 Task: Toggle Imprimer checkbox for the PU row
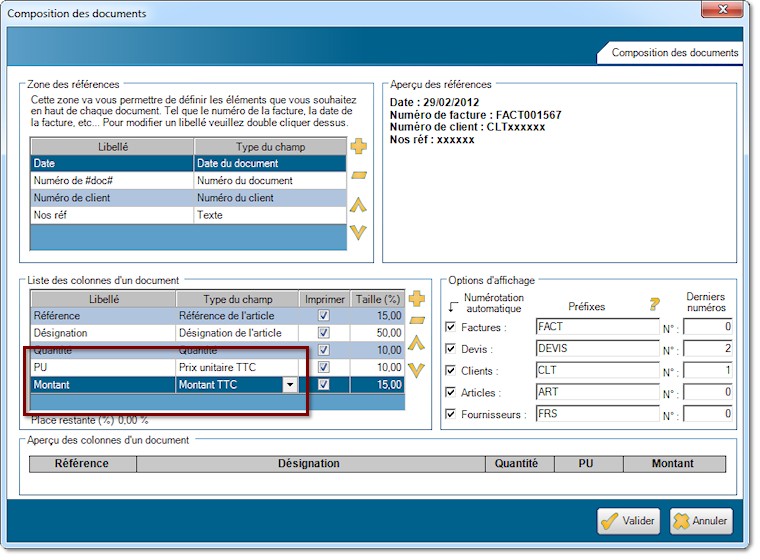click(323, 367)
